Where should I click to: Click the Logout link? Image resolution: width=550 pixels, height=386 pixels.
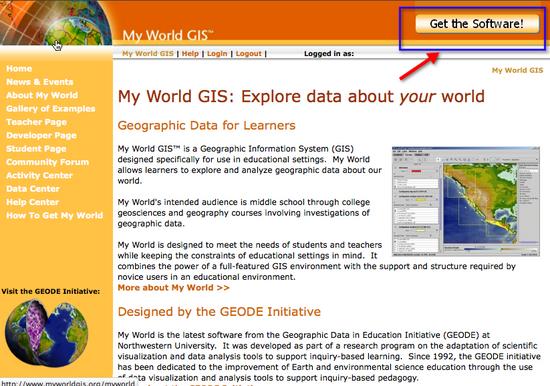point(249,54)
